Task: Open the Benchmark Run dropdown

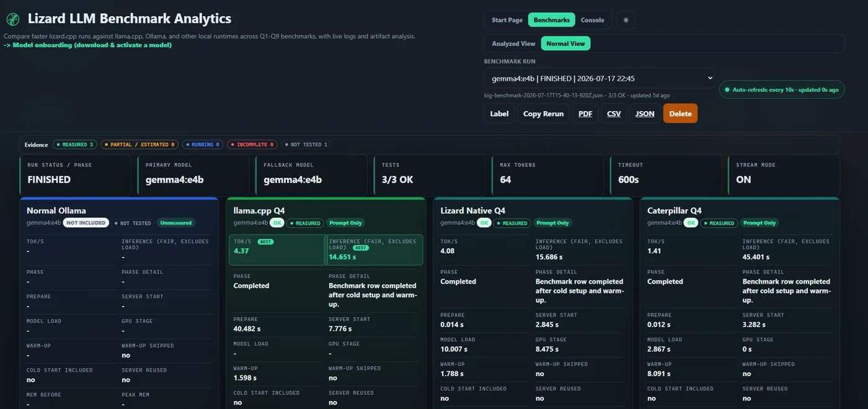Action: click(x=600, y=78)
